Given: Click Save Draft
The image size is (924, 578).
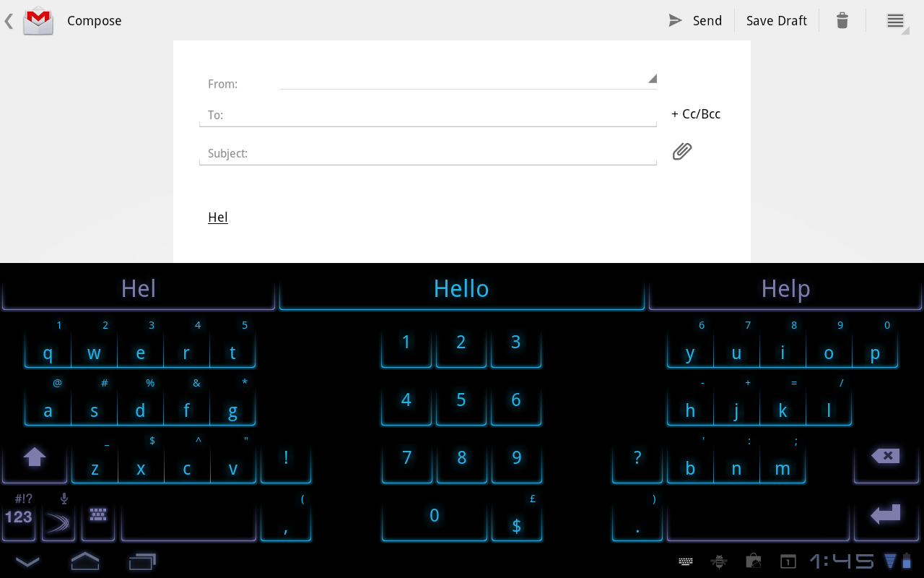Looking at the screenshot, I should point(777,21).
